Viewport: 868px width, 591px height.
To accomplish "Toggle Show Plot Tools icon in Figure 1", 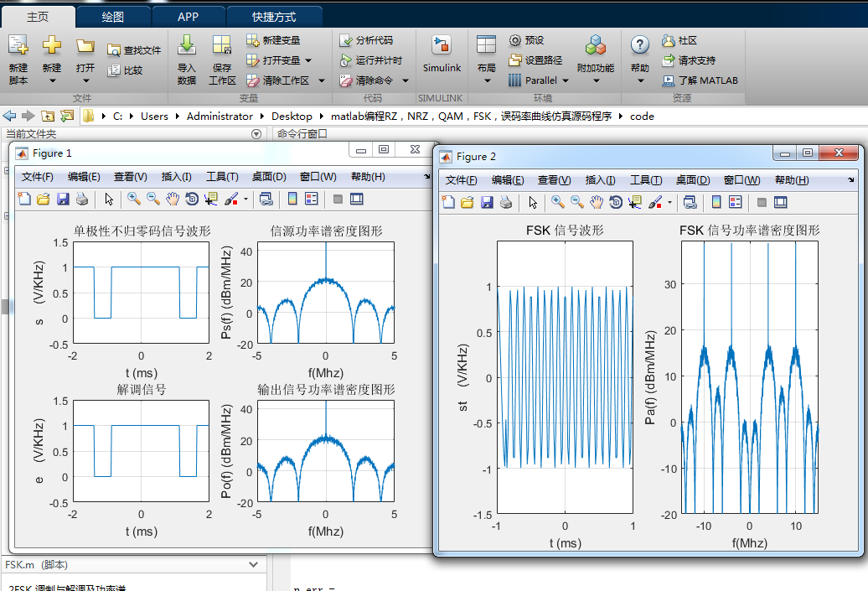I will point(357,199).
